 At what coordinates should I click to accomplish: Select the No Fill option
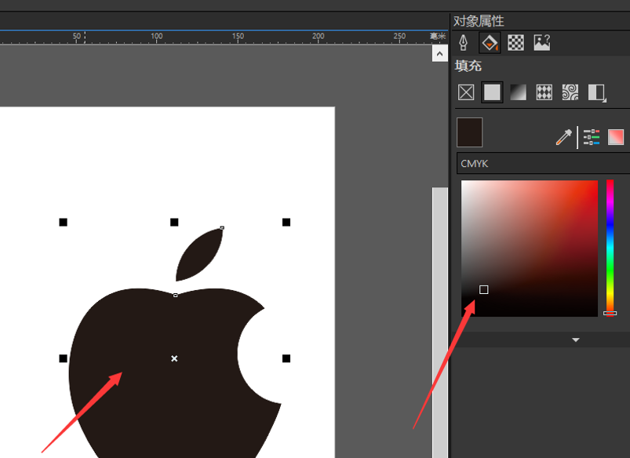[x=466, y=92]
